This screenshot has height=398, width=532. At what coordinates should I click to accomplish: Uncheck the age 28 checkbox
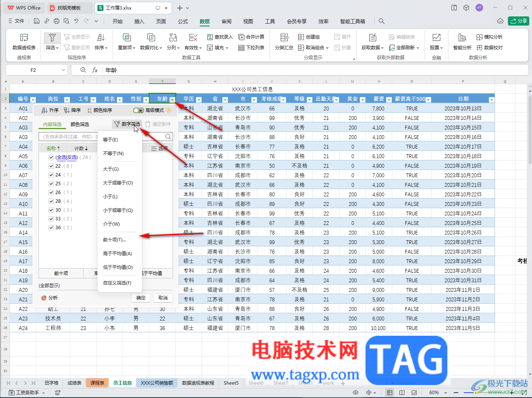point(51,201)
